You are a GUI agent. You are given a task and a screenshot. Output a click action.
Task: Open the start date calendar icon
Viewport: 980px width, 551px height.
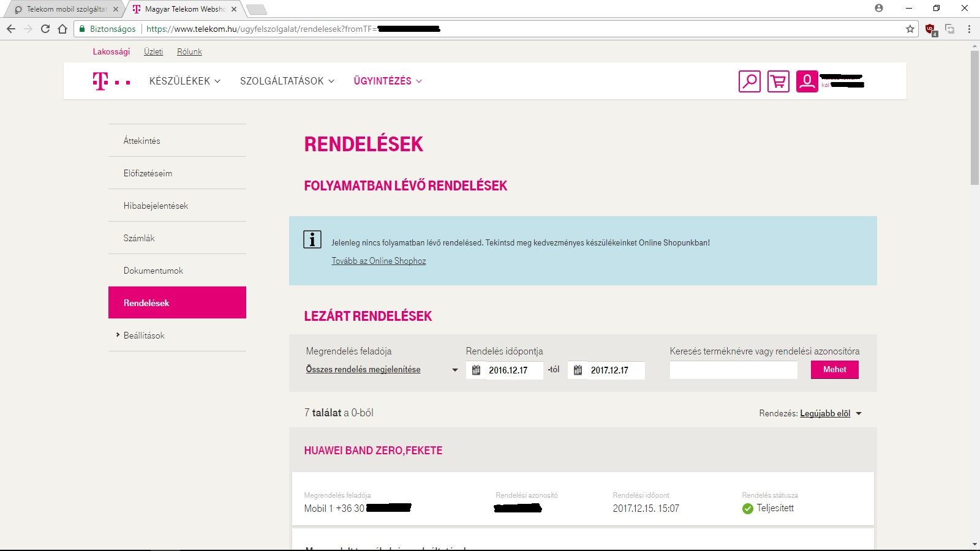tap(476, 370)
